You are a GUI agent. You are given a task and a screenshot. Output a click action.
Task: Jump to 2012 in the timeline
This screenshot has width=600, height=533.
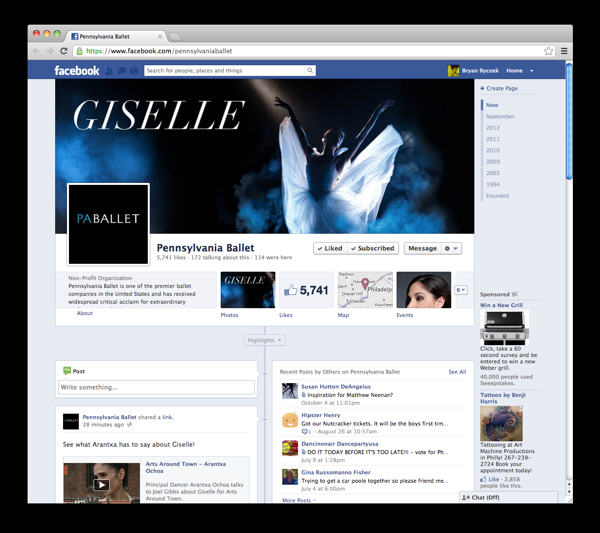pos(493,128)
